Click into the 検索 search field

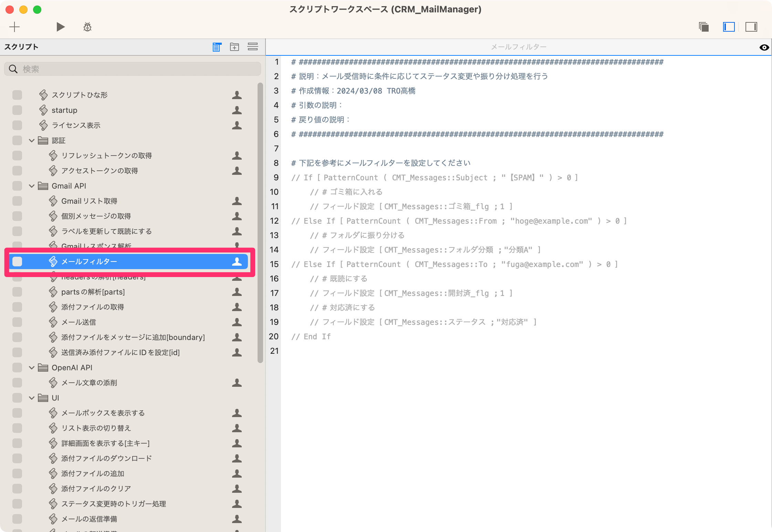[x=133, y=69]
